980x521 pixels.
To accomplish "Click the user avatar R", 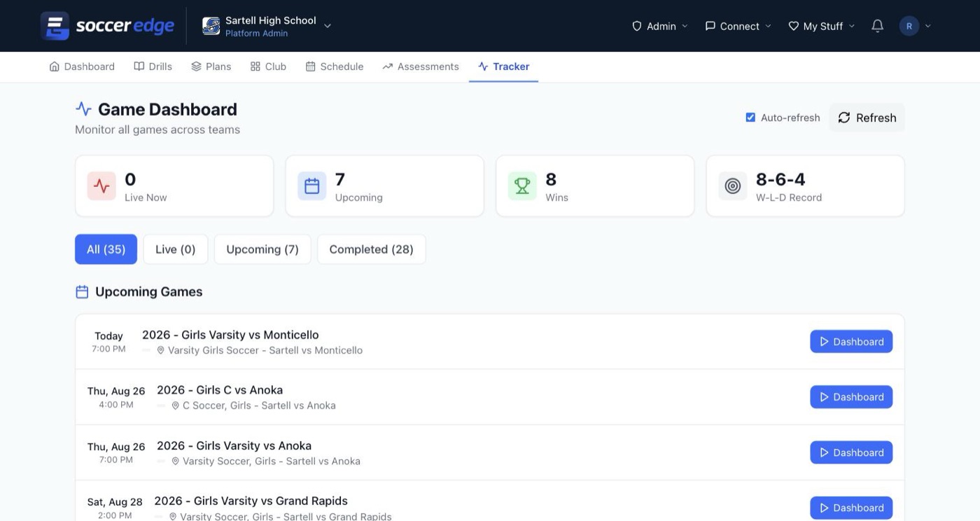I will (x=909, y=26).
